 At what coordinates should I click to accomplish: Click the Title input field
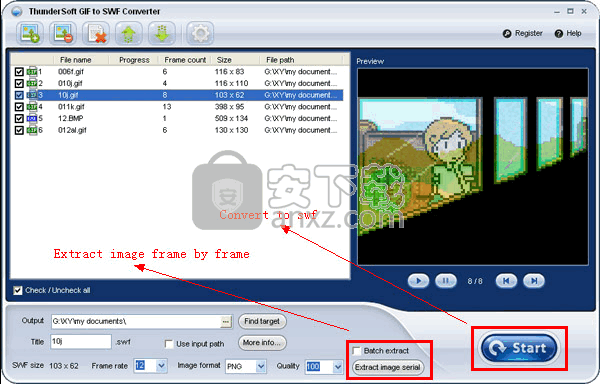click(x=81, y=342)
